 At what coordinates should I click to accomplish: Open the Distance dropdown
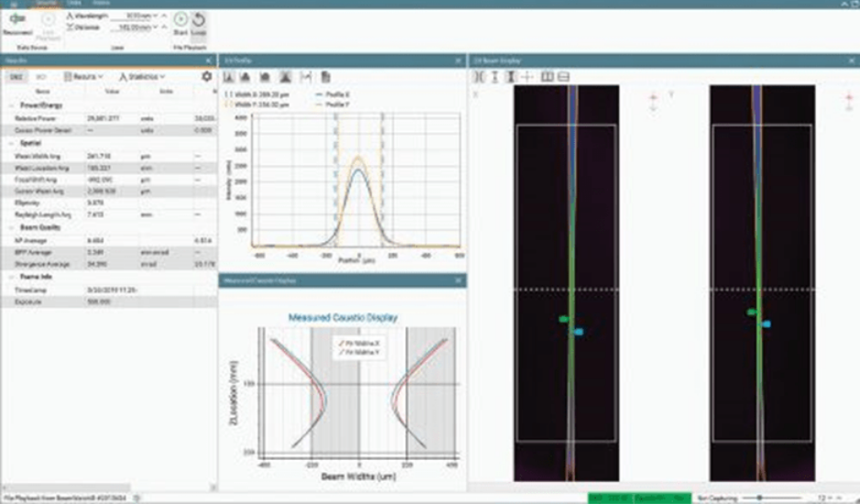click(152, 27)
